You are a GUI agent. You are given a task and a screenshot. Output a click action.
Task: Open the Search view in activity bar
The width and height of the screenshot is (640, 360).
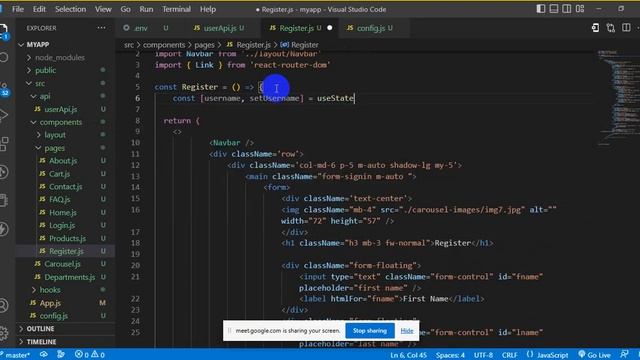3,58
